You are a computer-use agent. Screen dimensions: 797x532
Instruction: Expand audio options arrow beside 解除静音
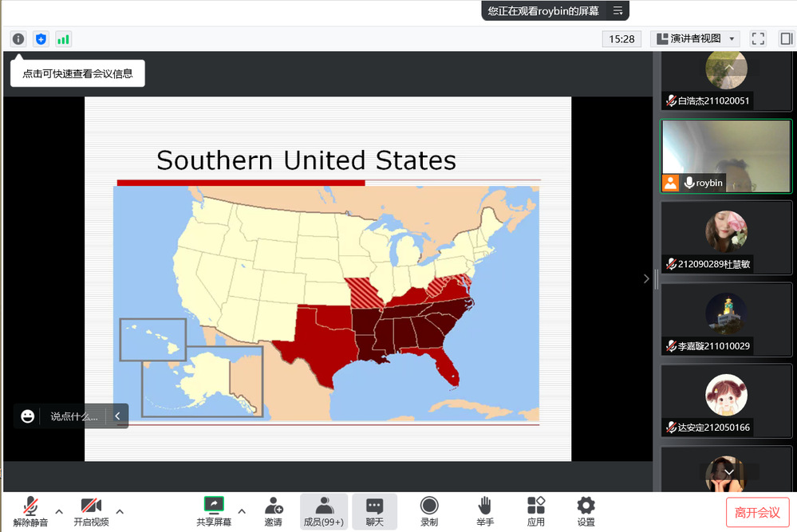[x=59, y=511]
